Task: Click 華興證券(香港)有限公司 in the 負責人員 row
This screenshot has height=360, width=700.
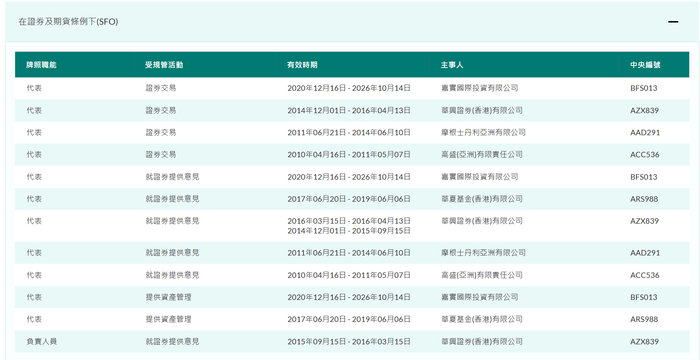Action: click(x=481, y=342)
